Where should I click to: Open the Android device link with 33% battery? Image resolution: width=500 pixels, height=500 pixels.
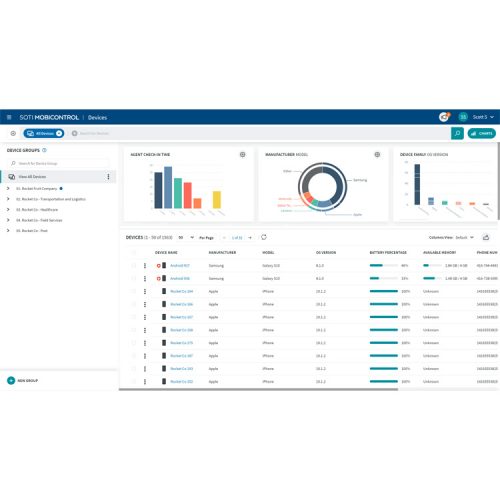tap(180, 278)
